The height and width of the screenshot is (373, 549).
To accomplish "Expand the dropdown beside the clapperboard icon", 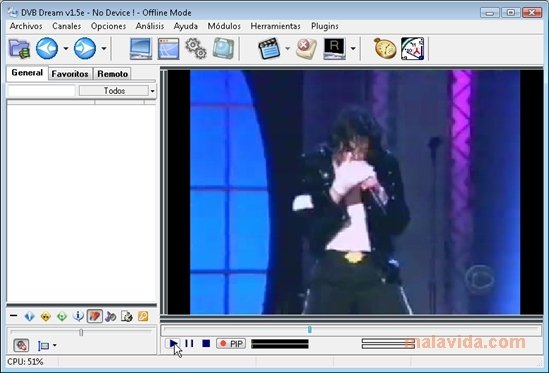I will click(287, 48).
